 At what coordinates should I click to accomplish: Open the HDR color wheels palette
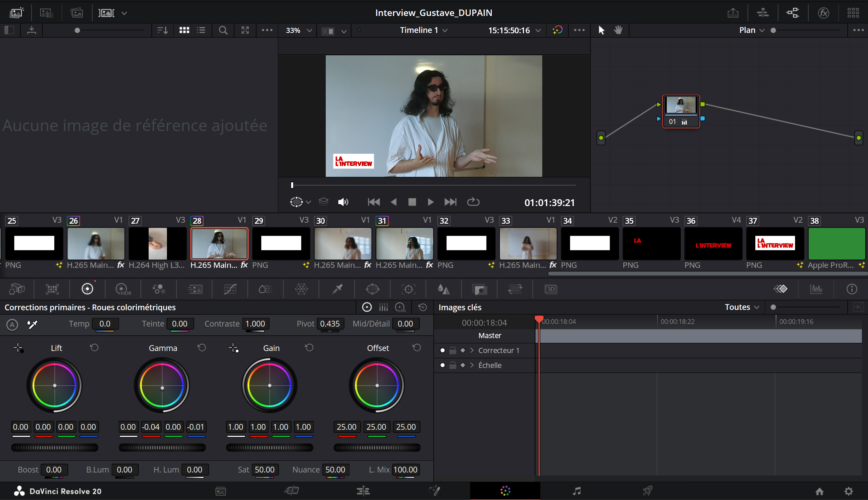tap(122, 289)
